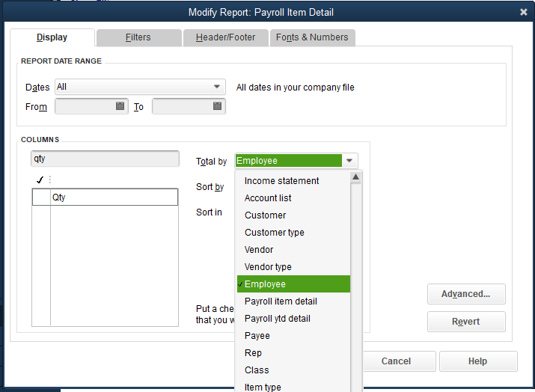This screenshot has width=535, height=392.
Task: Click the checkmark column header icon
Action: tap(40, 180)
